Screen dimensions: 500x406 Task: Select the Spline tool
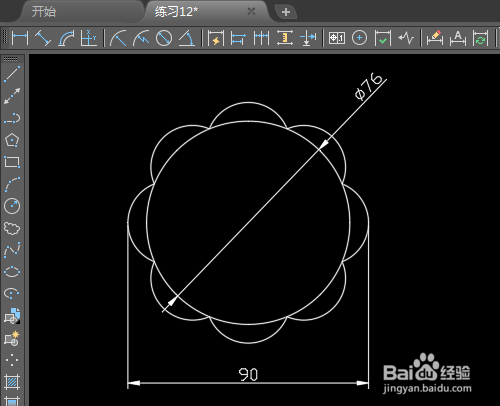[x=12, y=250]
